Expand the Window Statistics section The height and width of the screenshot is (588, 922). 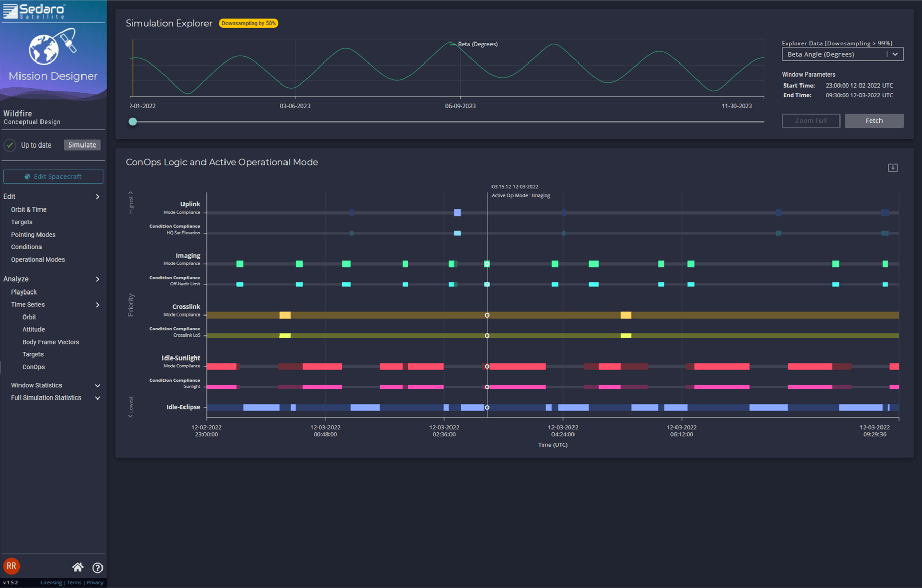pos(97,385)
